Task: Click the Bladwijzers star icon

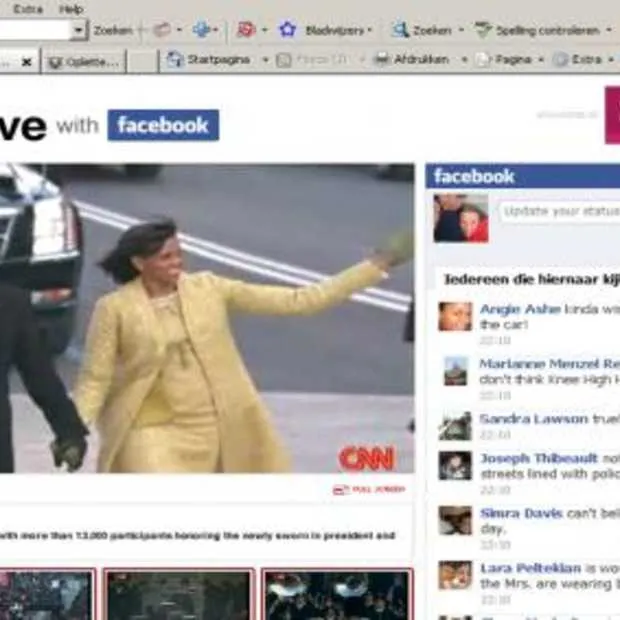Action: (287, 30)
